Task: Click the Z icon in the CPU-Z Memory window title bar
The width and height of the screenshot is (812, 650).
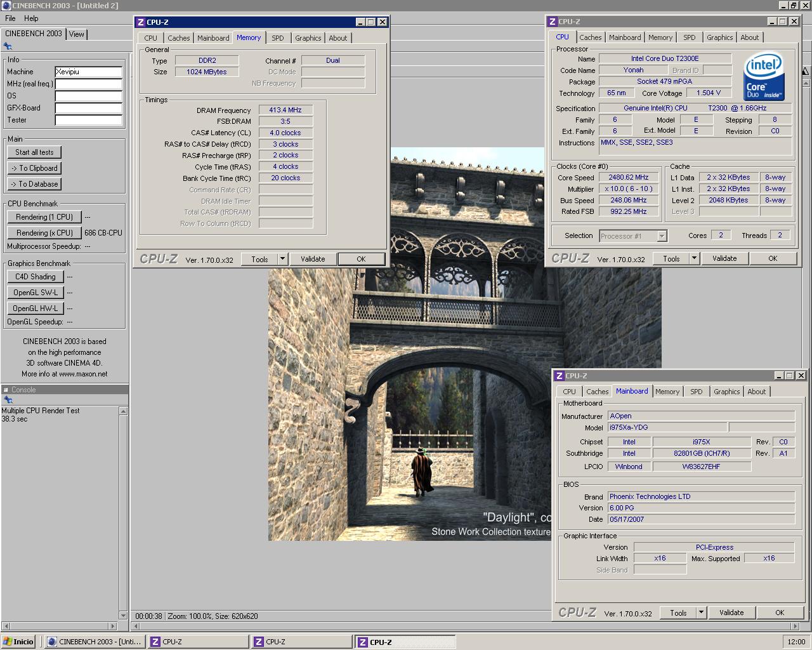Action: tap(140, 22)
